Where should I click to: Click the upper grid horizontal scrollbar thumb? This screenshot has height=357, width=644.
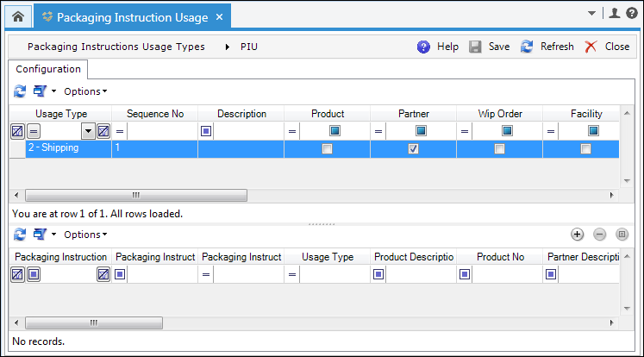tap(135, 195)
